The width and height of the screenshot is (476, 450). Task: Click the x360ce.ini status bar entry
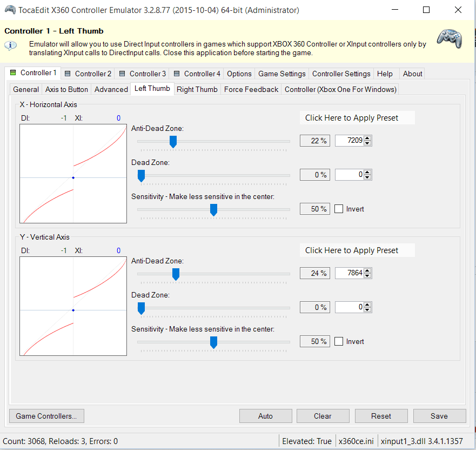(356, 441)
